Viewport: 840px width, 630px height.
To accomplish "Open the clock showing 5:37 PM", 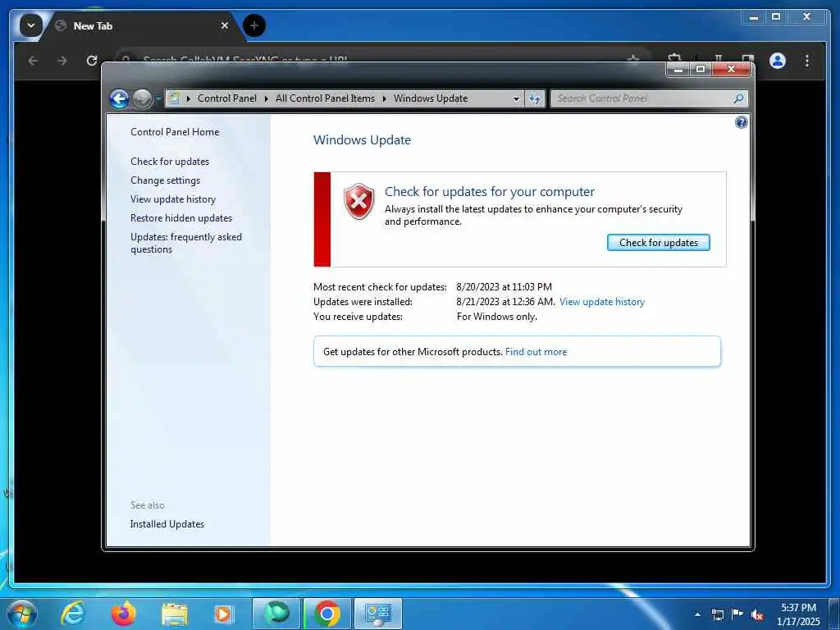I will point(798,614).
